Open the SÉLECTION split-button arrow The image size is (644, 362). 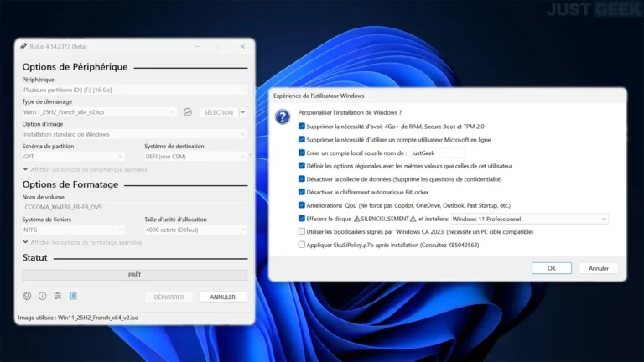[243, 112]
